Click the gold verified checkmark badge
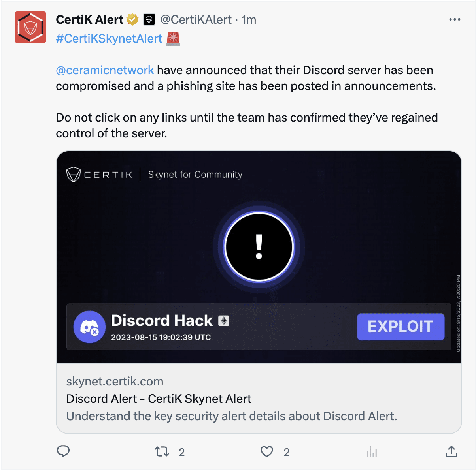The image size is (476, 470). click(x=132, y=19)
